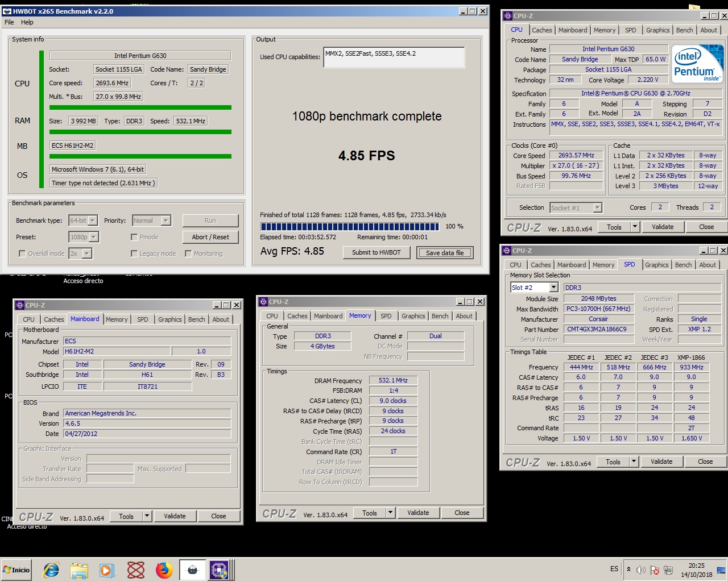This screenshot has height=582, width=728.
Task: Toggle the Pmode checkbox
Action: click(134, 237)
